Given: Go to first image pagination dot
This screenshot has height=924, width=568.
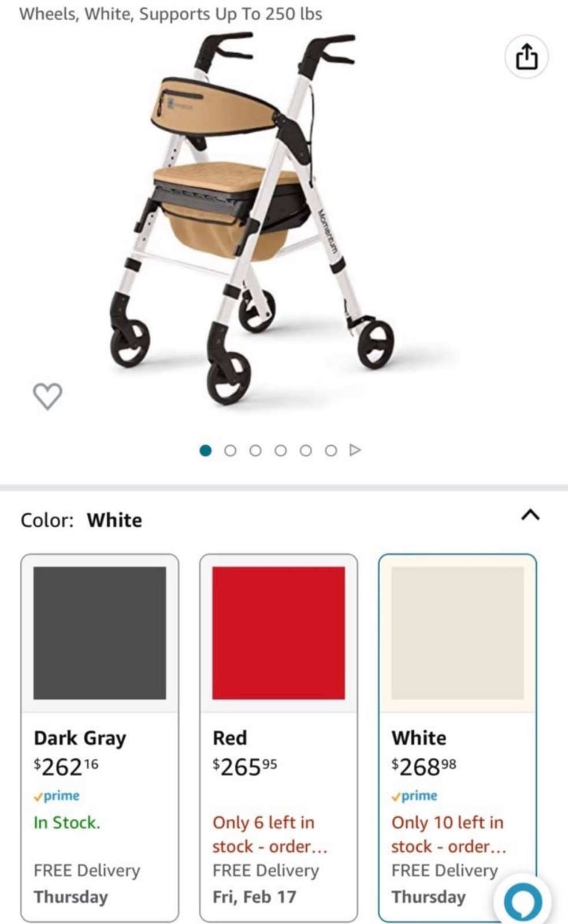Looking at the screenshot, I should (x=205, y=450).
